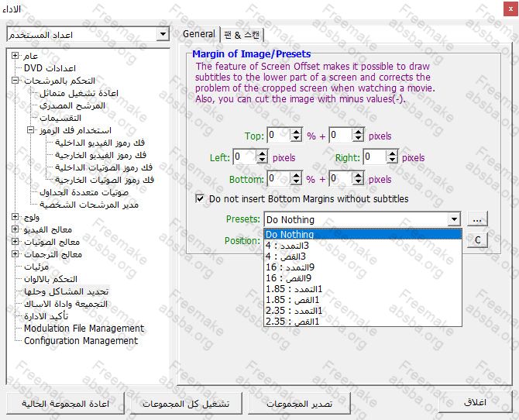Expand the معالج الصوتيات tree node
Viewport: 519px width, 420px height.
[x=15, y=242]
